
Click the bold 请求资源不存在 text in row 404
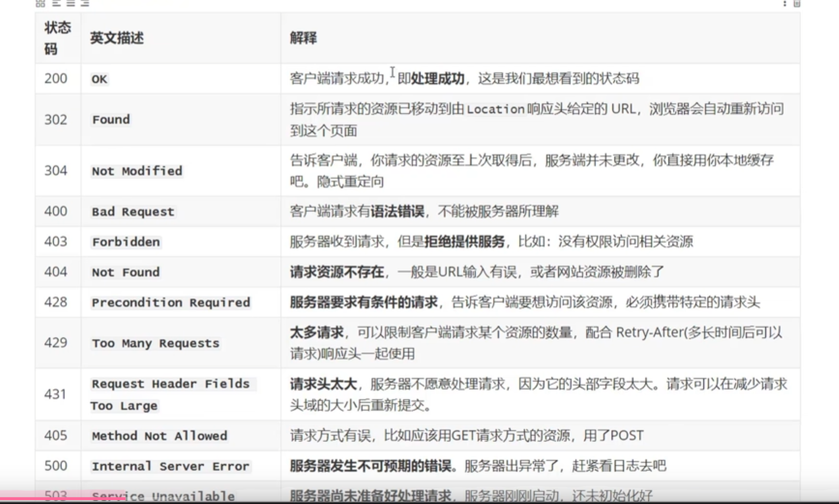337,272
